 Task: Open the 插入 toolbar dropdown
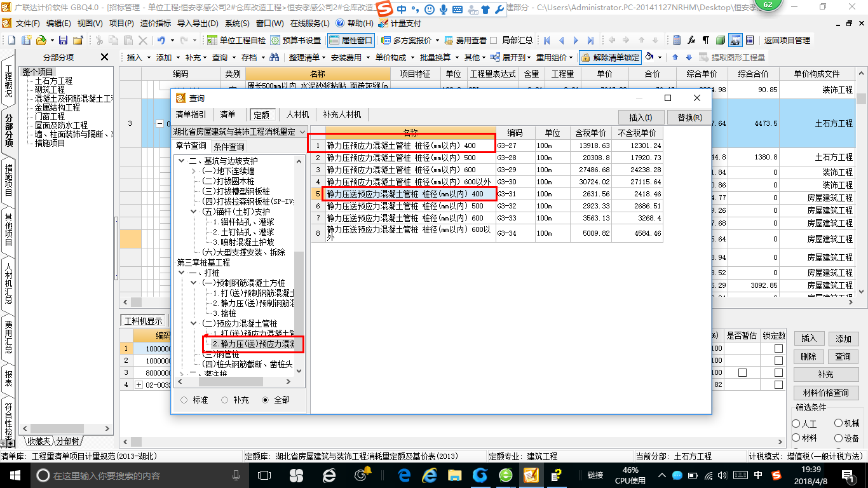139,57
